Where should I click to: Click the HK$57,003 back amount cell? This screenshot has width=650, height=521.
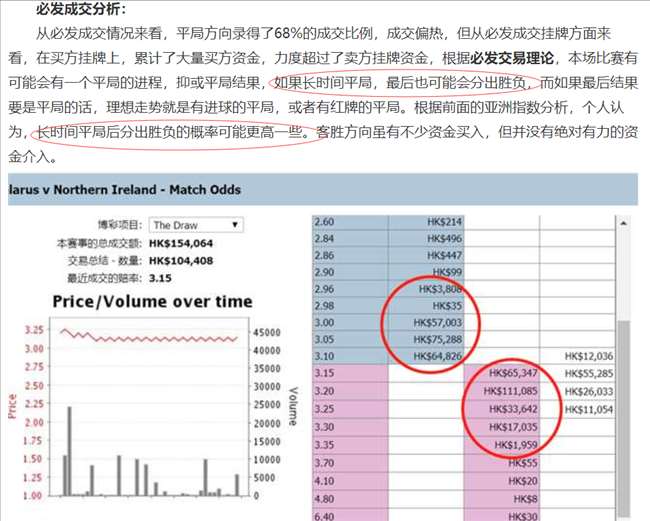tap(427, 323)
